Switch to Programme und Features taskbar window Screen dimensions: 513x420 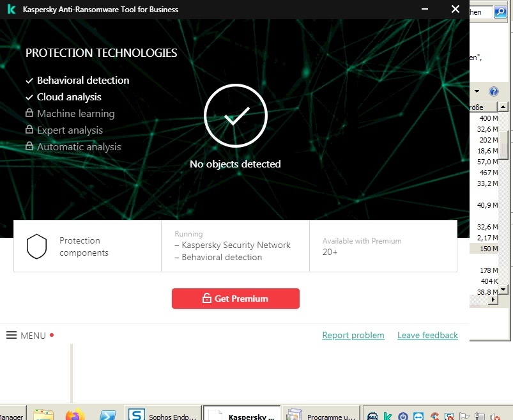coord(321,414)
